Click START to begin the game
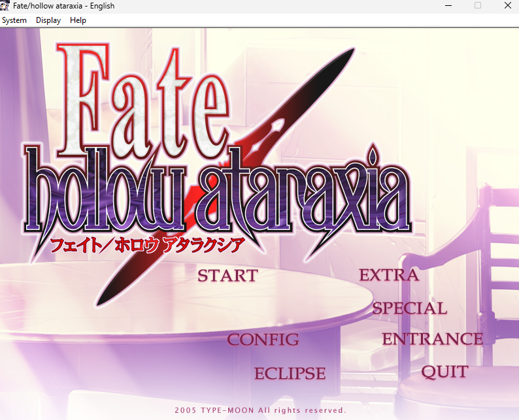Image resolution: width=519 pixels, height=420 pixels. 227,276
